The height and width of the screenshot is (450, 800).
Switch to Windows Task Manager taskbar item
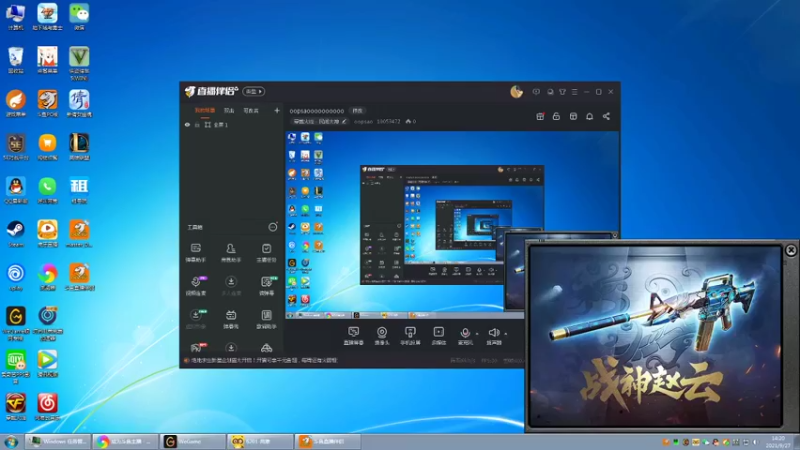point(58,441)
